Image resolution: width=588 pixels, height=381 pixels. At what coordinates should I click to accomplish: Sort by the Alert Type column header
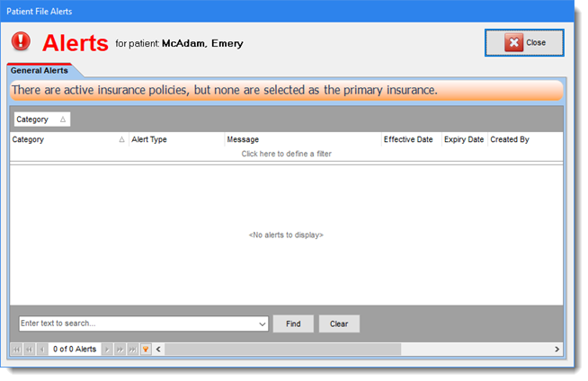pos(176,139)
